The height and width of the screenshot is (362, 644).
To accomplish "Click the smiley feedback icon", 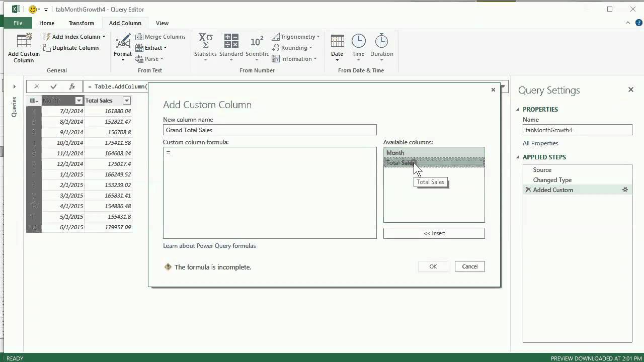I will [32, 9].
